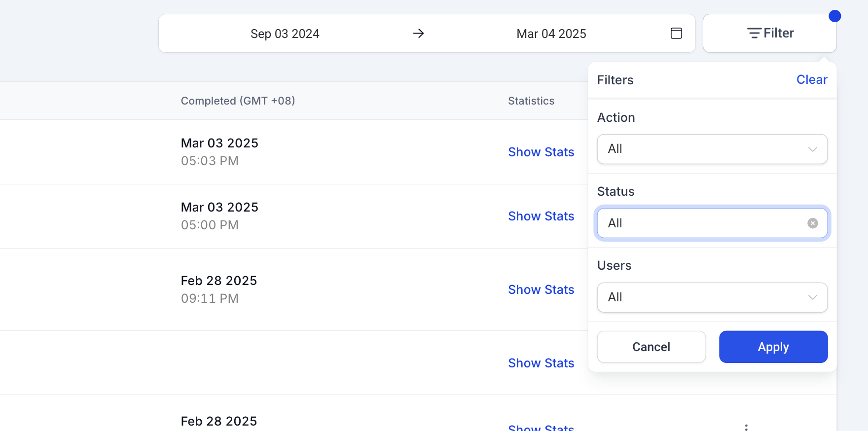Click the date range arrow icon
This screenshot has width=868, height=431.
click(x=418, y=34)
